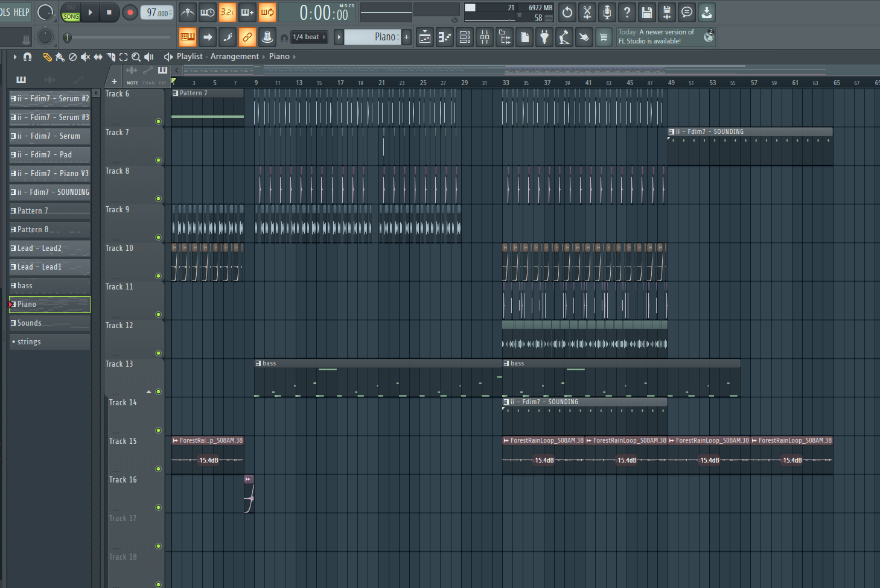Click arrow left of the pattern selector
Viewport: 880px width, 588px height.
(x=339, y=37)
